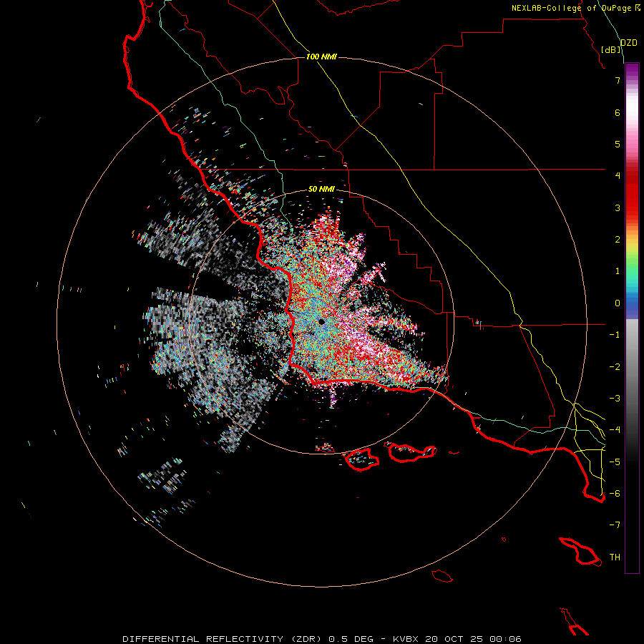Click the "2" value on the color scale
Viewport: 644px width, 644px height.
coord(618,240)
